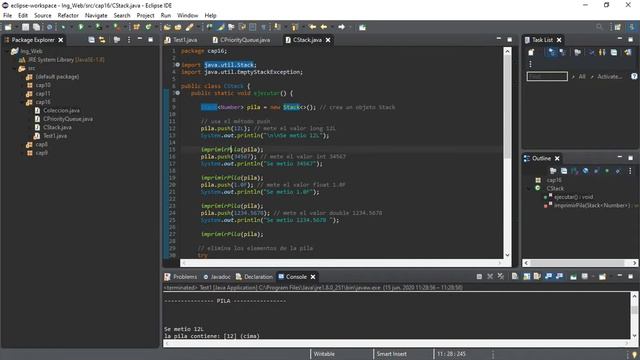
Task: Fold the import block at line 3
Action: click(177, 64)
